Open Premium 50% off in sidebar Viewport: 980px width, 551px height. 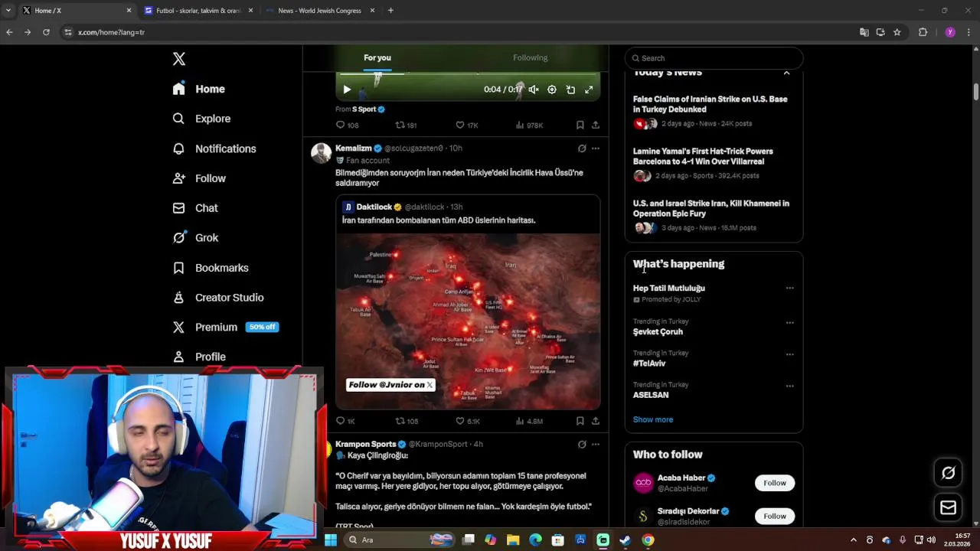point(225,327)
